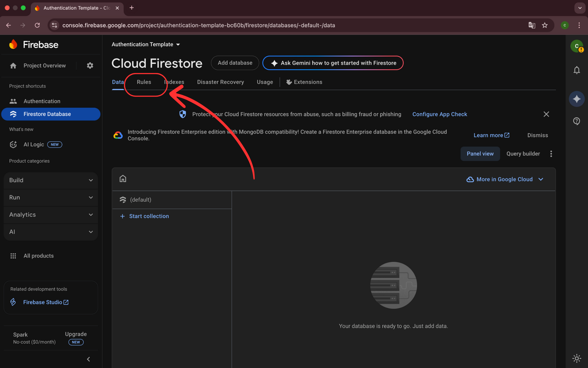Bookmark page with the star icon

[x=545, y=25]
